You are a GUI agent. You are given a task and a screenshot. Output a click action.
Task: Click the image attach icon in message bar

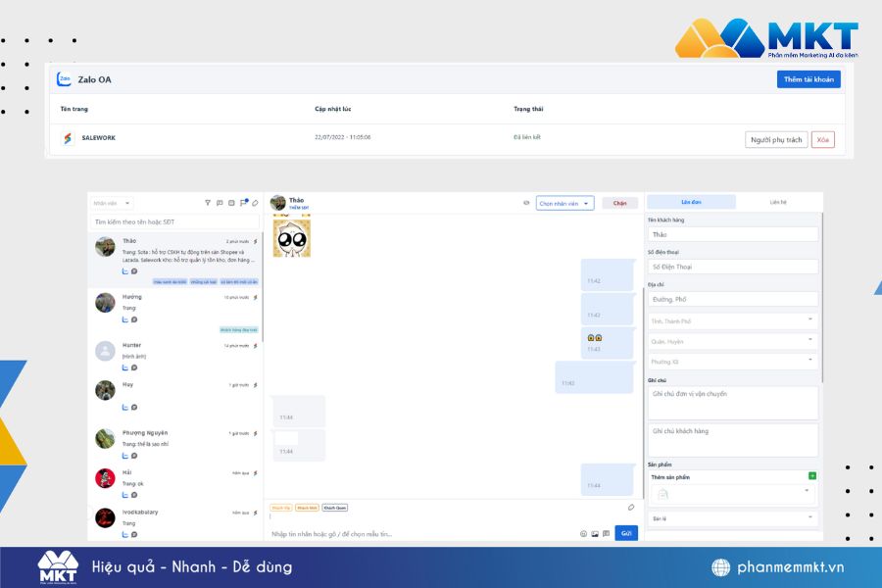click(x=595, y=533)
